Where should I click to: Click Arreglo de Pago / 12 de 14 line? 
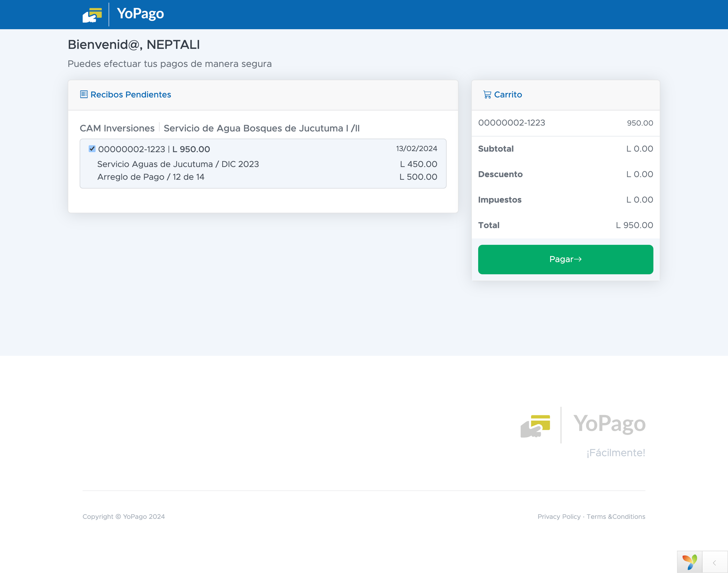151,177
